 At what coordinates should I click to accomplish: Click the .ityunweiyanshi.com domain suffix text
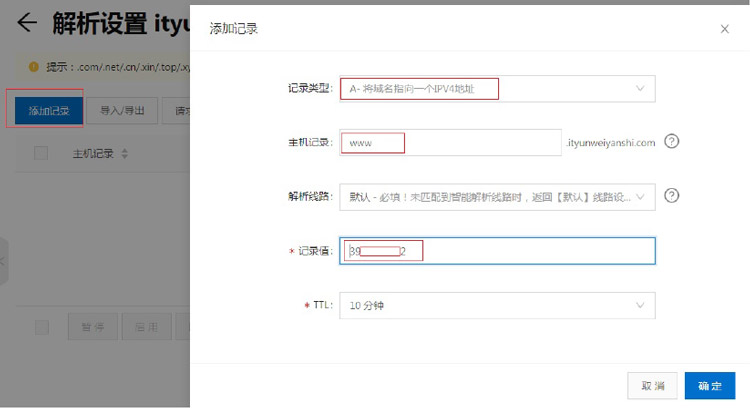click(x=610, y=143)
